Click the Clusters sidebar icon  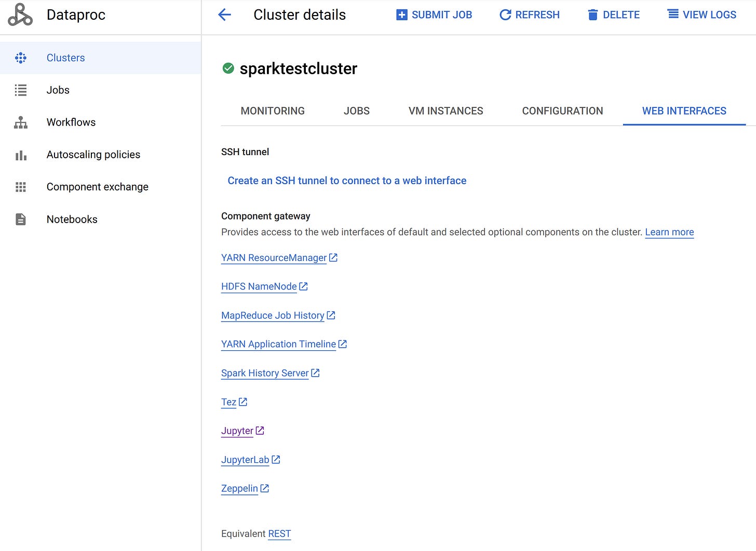[x=21, y=58]
